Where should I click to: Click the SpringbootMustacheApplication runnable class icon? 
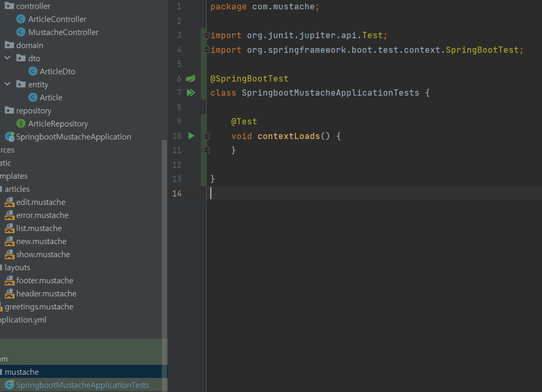point(9,136)
